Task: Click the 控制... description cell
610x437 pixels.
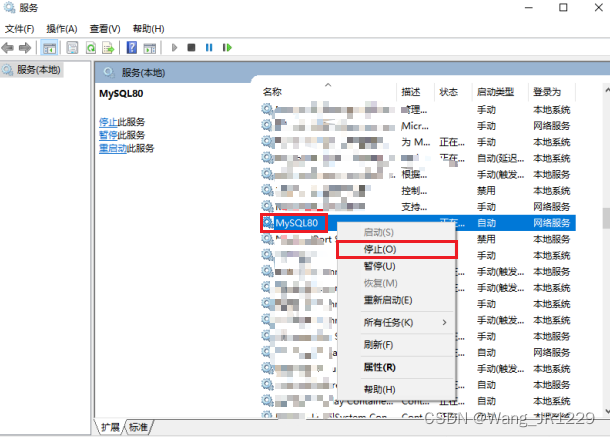Action: tap(414, 191)
